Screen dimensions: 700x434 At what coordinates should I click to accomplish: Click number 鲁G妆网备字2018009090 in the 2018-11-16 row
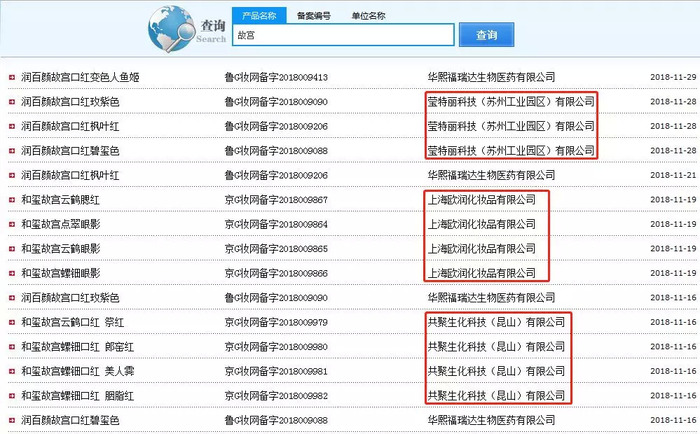(x=276, y=298)
